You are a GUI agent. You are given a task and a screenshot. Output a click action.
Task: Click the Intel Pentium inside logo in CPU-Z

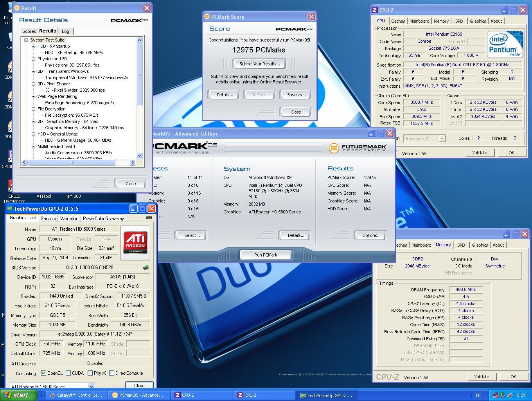coord(505,45)
